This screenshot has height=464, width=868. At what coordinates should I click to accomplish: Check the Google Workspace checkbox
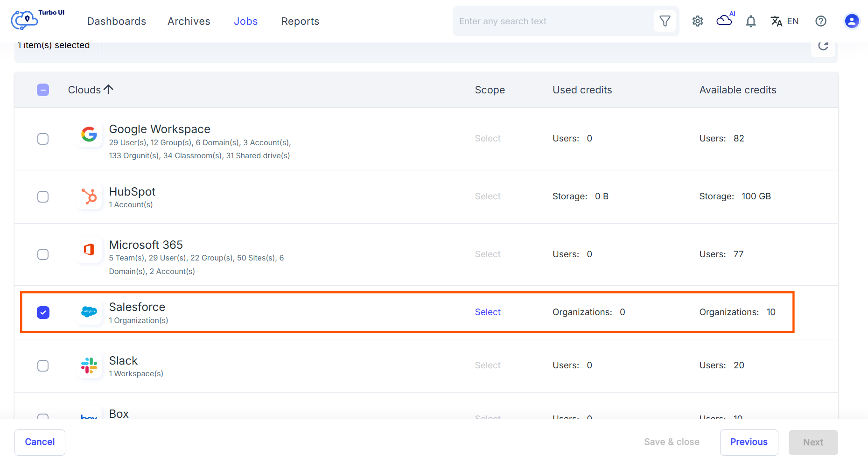[x=43, y=139]
